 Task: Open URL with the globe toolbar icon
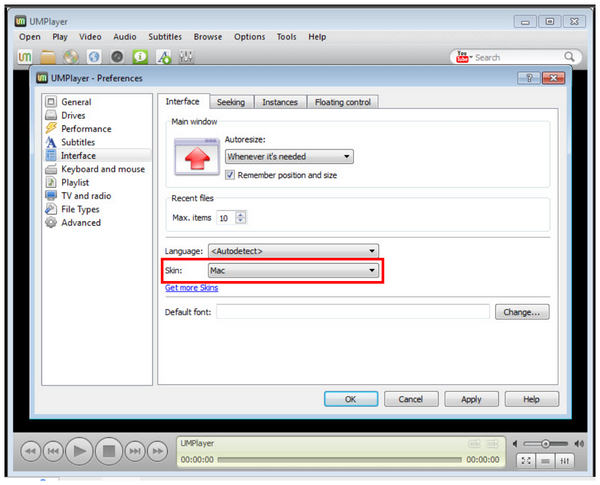94,57
